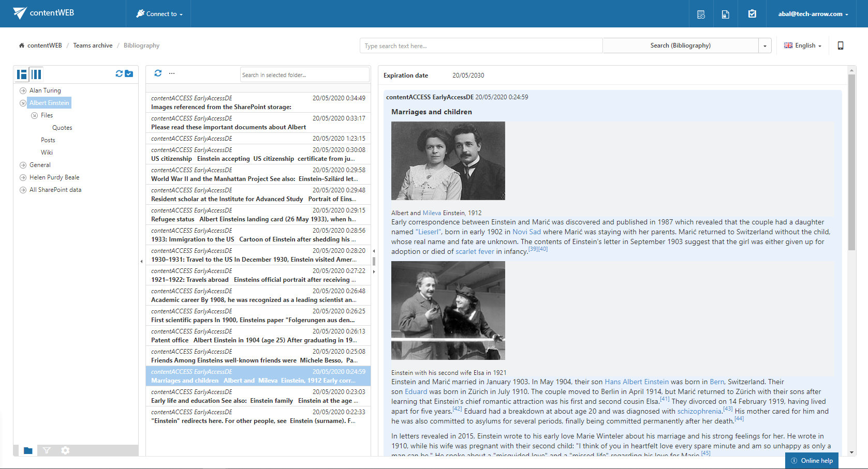The height and width of the screenshot is (469, 868).
Task: Click the Online help button
Action: click(812, 461)
